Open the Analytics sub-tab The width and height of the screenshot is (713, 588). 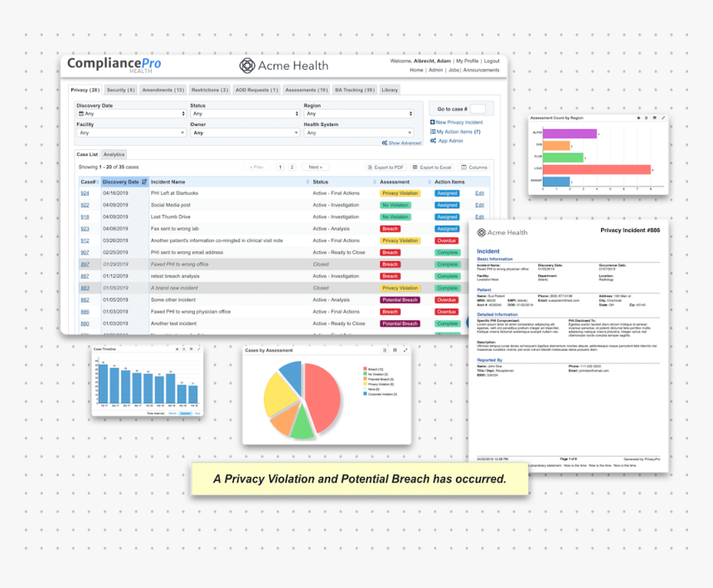[x=114, y=154]
